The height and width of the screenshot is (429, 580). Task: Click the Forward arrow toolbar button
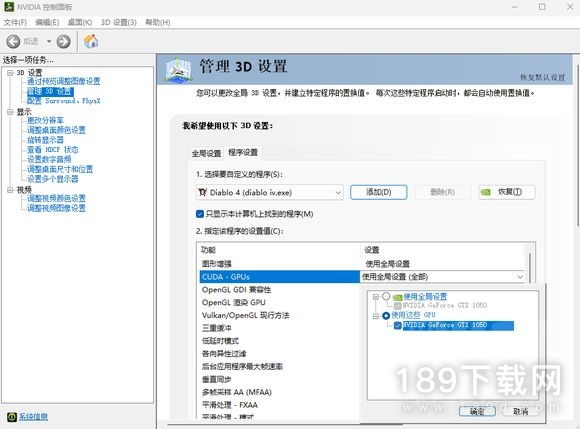[x=64, y=41]
